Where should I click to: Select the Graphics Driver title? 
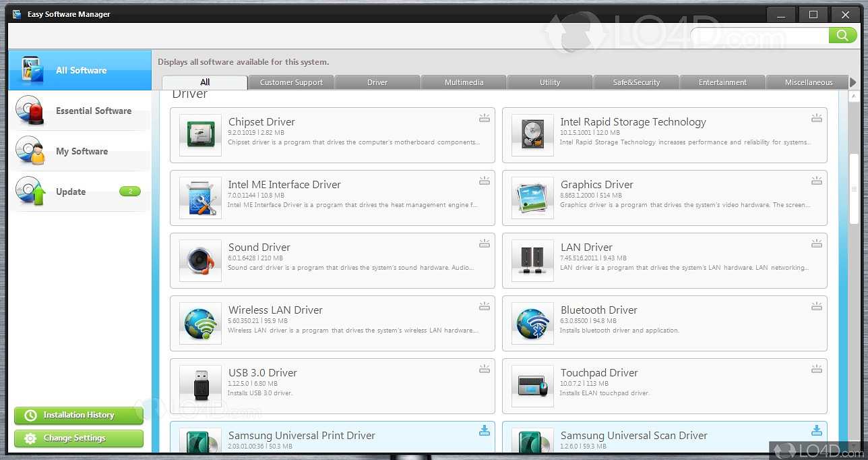pos(597,185)
